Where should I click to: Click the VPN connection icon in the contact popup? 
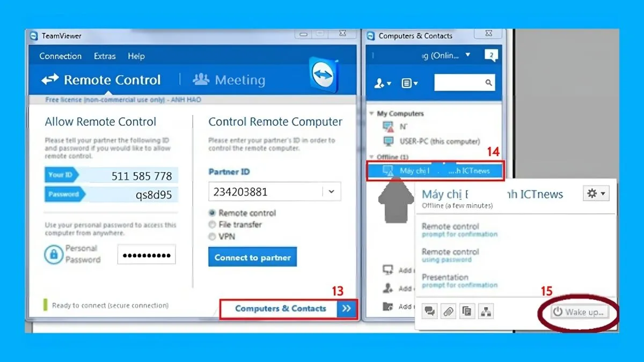[486, 311]
